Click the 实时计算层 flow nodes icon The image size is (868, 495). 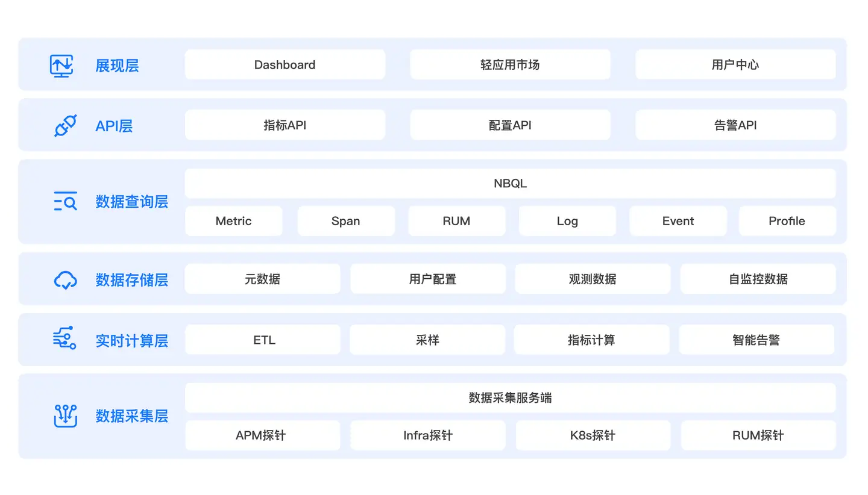[64, 339]
